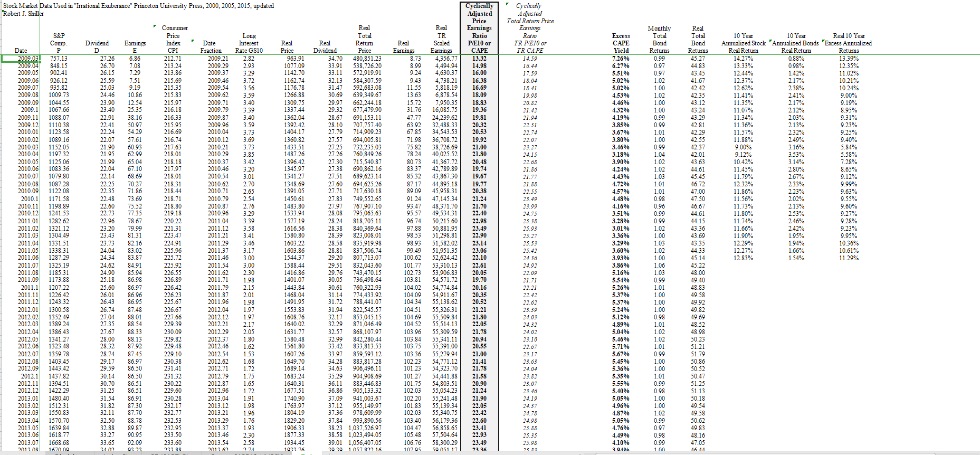
Task: Click the "Robert J. Shiller" author cell
Action: (23, 14)
